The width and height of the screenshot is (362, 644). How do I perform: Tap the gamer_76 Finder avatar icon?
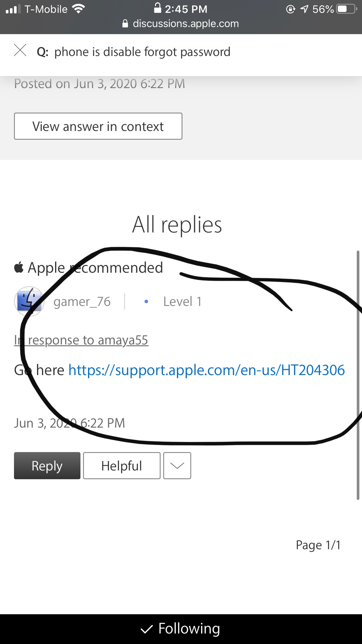pos(29,301)
